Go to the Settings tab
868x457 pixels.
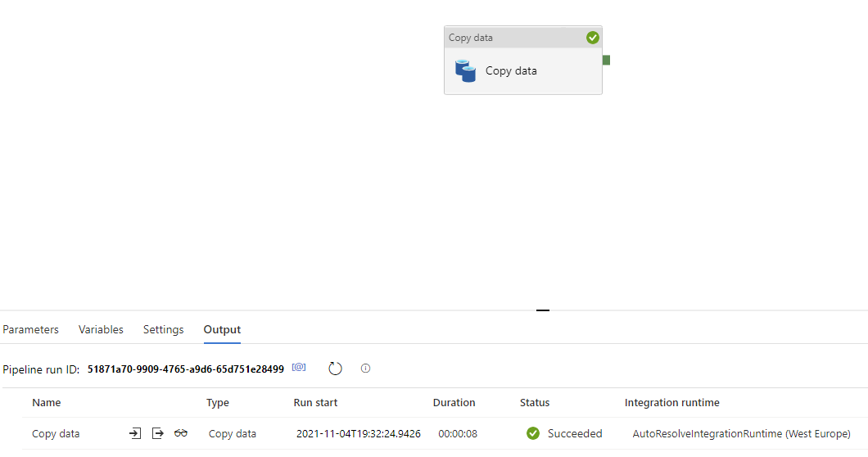point(163,329)
